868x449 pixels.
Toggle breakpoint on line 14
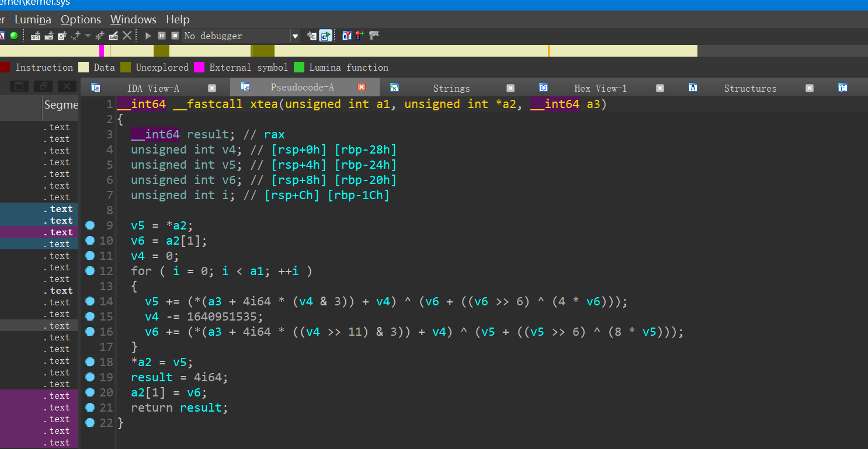[x=90, y=301]
